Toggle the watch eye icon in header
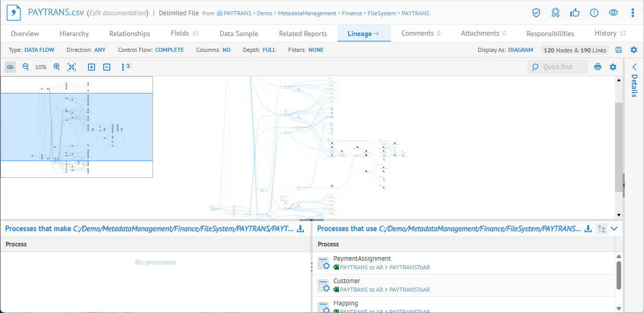The width and height of the screenshot is (644, 313). click(614, 13)
